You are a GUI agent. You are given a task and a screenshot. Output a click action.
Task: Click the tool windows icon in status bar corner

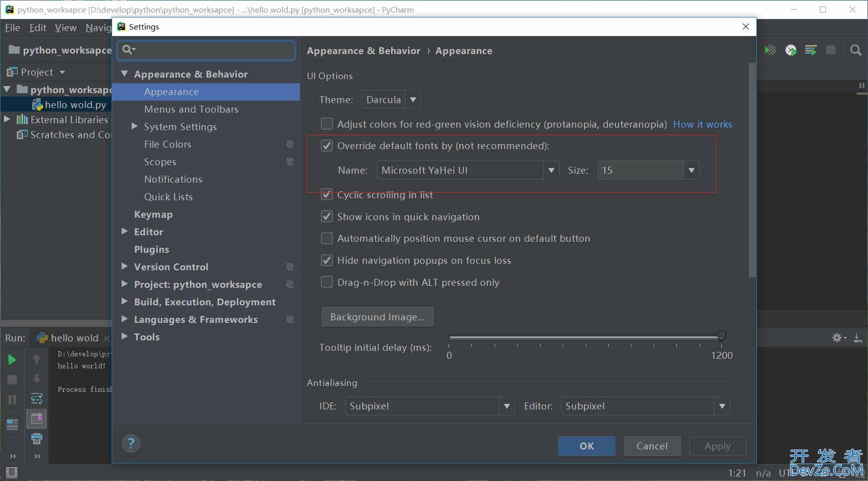tap(12, 472)
